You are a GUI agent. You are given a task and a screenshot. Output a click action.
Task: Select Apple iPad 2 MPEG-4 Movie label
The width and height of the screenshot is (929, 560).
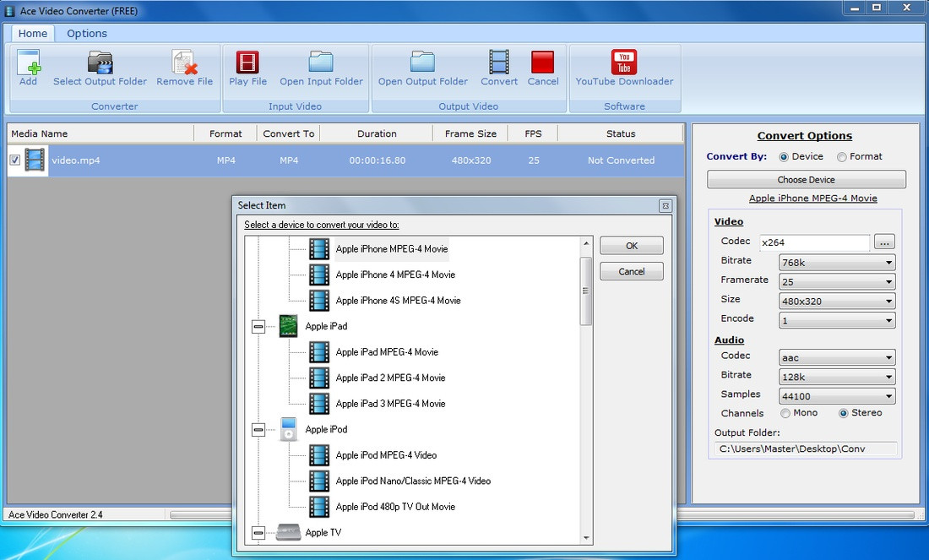(390, 378)
